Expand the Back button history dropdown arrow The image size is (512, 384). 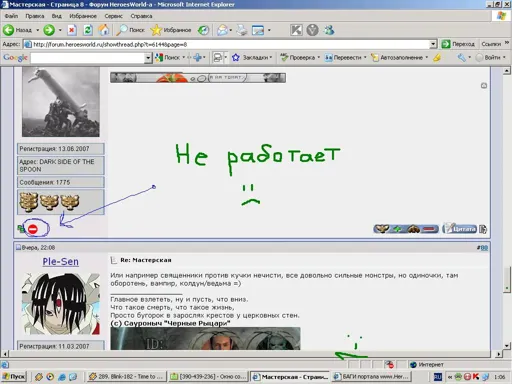click(37, 30)
